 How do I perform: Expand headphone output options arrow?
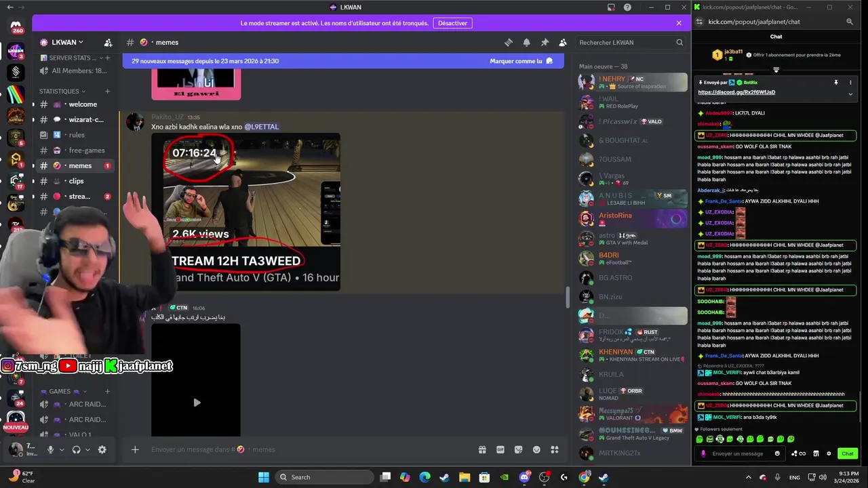click(x=87, y=449)
